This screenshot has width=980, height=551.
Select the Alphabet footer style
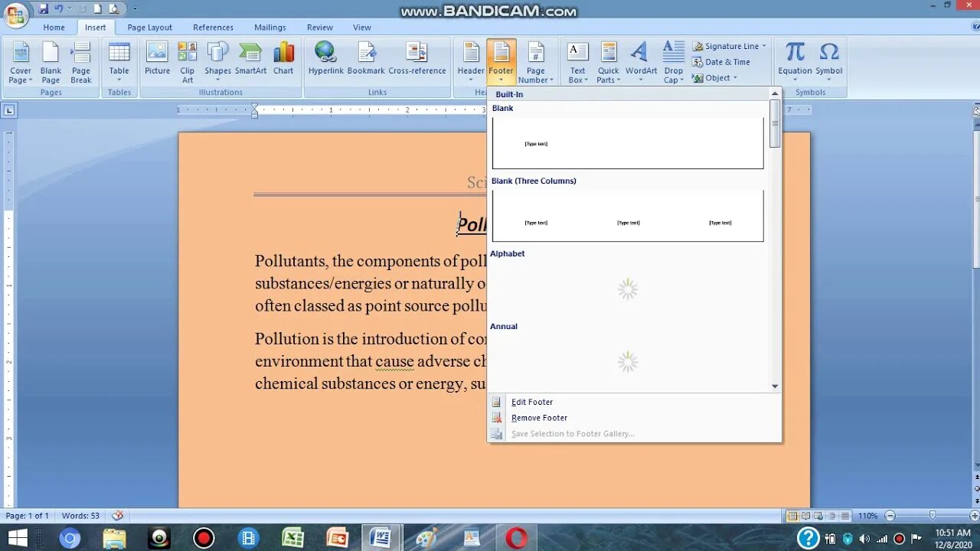pyautogui.click(x=628, y=284)
